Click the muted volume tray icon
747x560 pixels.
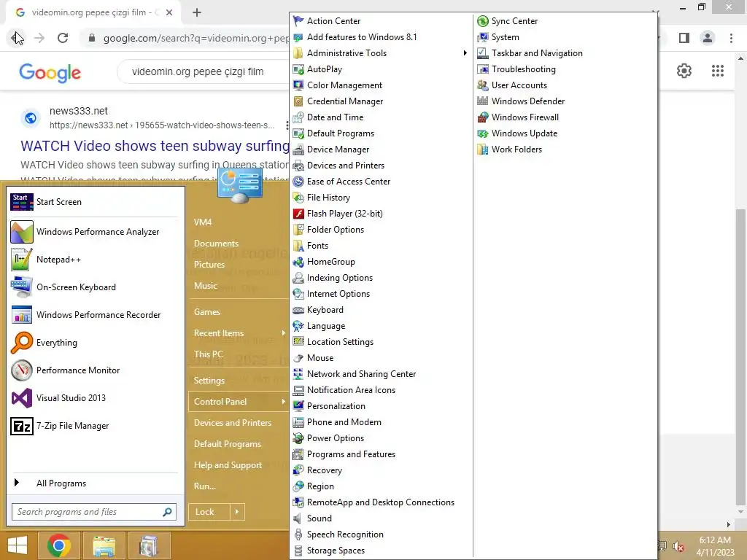pyautogui.click(x=678, y=546)
